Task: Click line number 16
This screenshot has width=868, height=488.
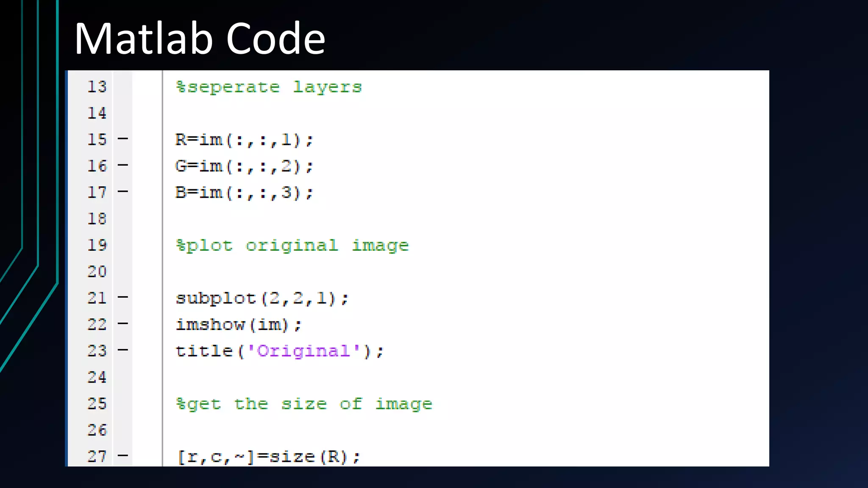Action: point(97,166)
